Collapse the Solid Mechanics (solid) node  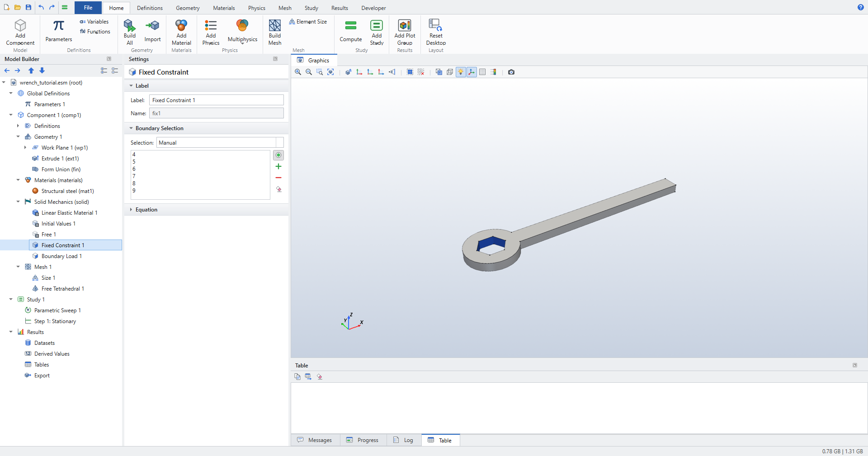[x=18, y=202]
